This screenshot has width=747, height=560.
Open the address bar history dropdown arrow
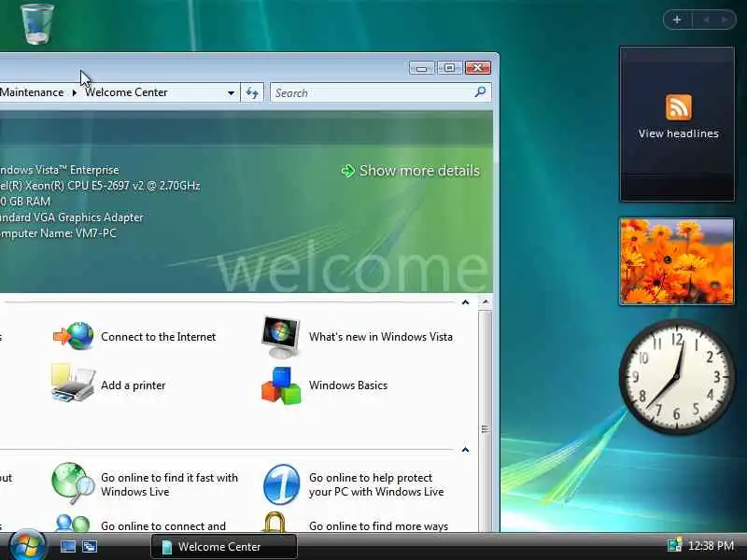click(231, 92)
